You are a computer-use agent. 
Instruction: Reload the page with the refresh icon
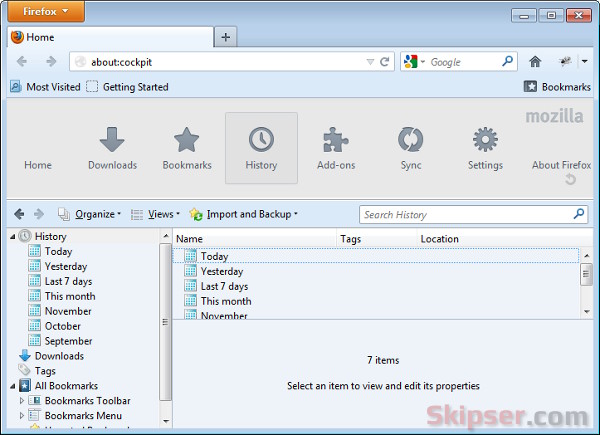pyautogui.click(x=385, y=62)
